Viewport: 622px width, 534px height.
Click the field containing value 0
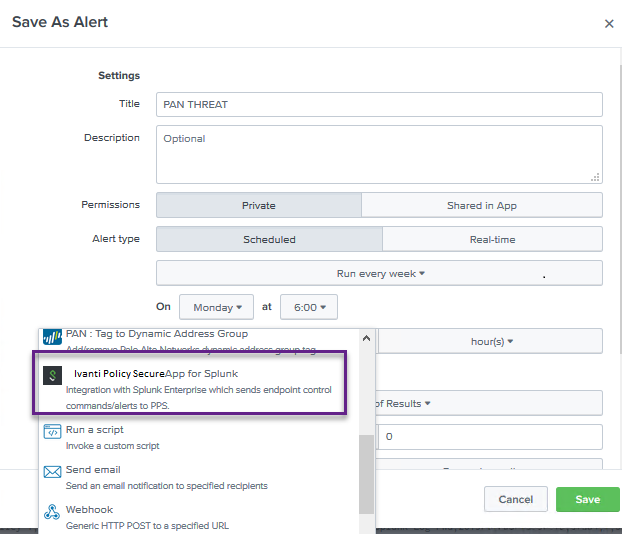[490, 437]
